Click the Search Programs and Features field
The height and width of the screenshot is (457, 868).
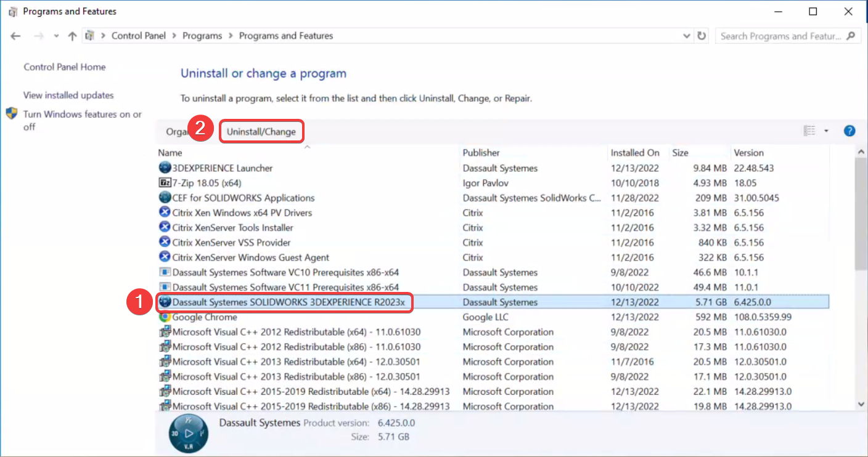coord(780,36)
